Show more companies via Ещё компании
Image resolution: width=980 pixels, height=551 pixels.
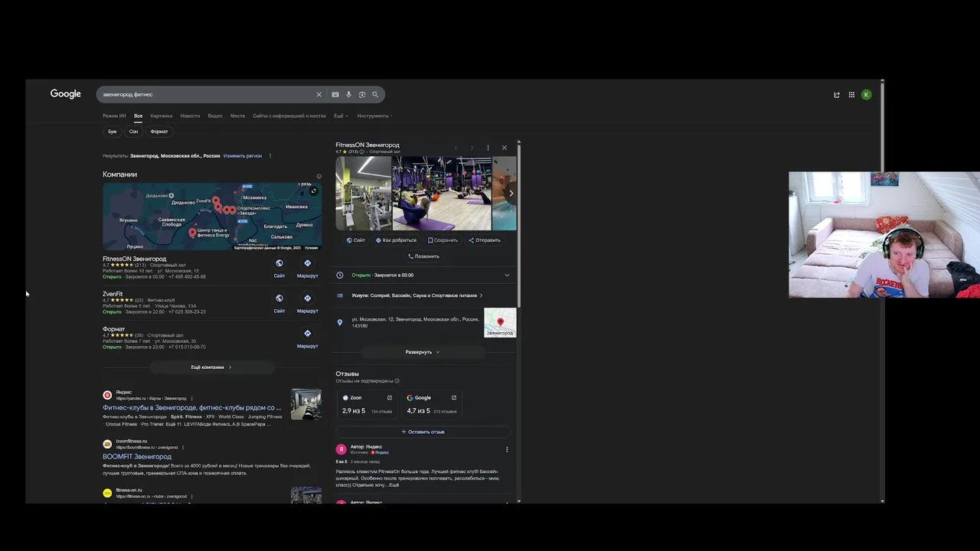click(x=211, y=367)
